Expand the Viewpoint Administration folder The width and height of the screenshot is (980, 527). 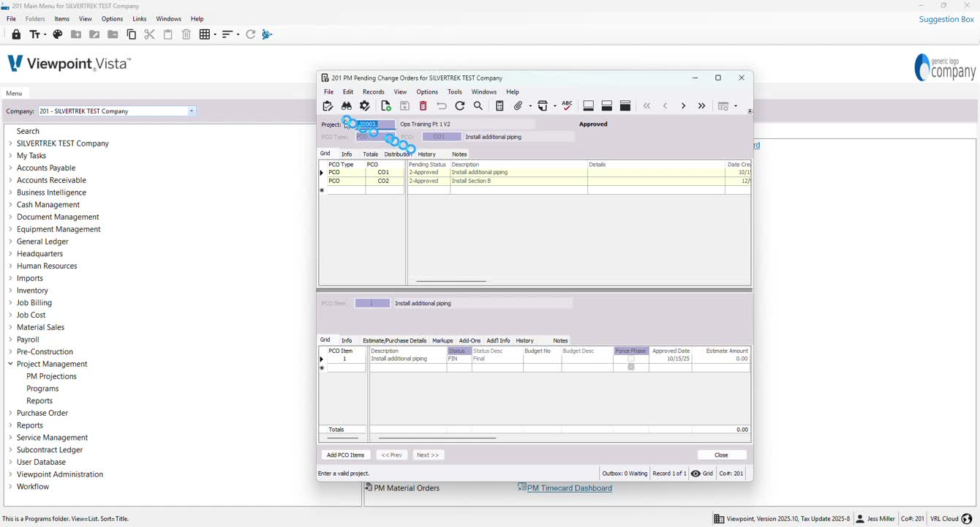pyautogui.click(x=10, y=474)
